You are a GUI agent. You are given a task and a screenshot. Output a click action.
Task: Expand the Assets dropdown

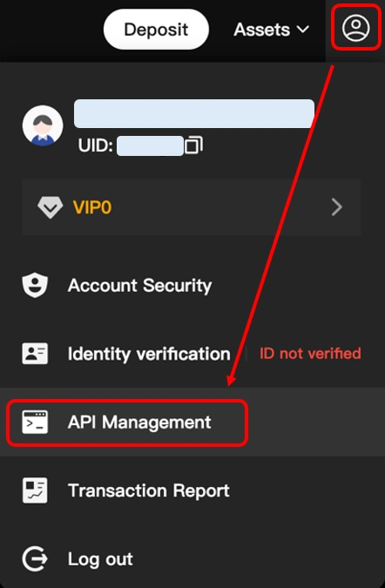coord(272,30)
